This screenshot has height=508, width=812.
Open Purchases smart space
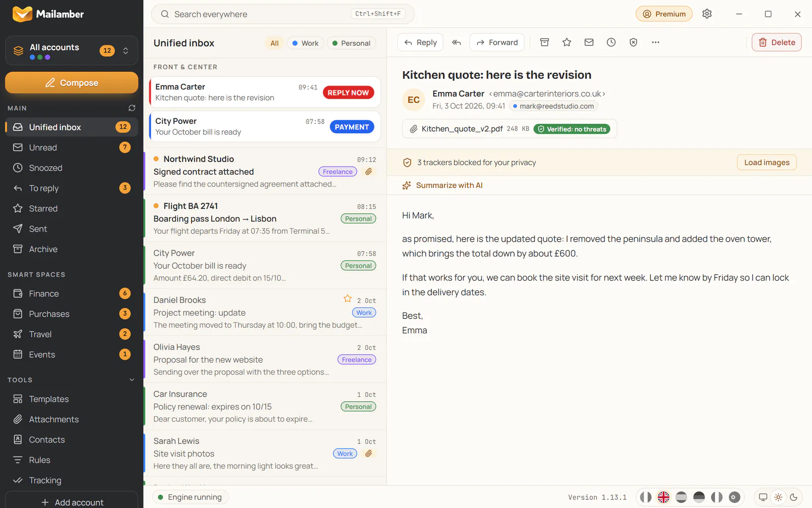(72, 314)
